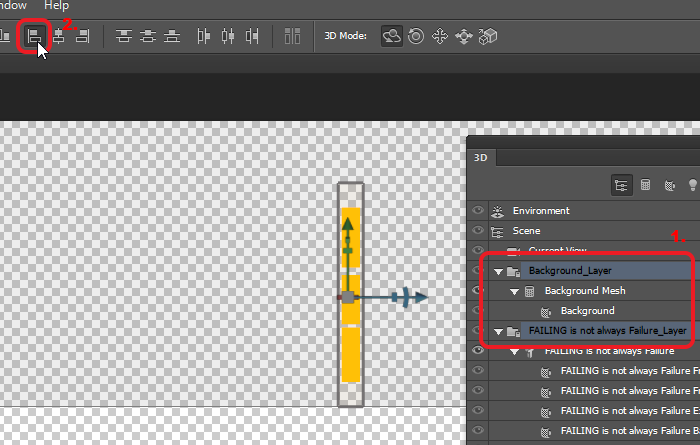Click the Auto-Align Layers icon
The width and height of the screenshot is (700, 445).
(x=292, y=36)
